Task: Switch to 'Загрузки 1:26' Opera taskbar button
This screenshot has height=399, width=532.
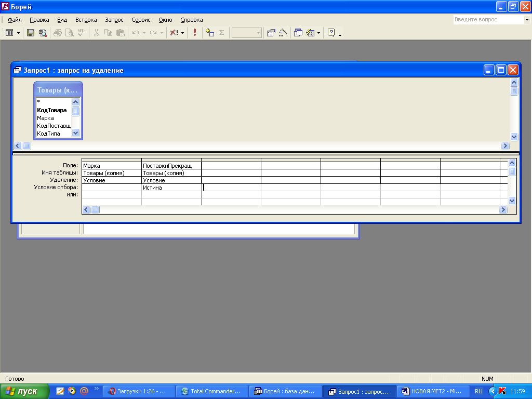Action: 138,391
